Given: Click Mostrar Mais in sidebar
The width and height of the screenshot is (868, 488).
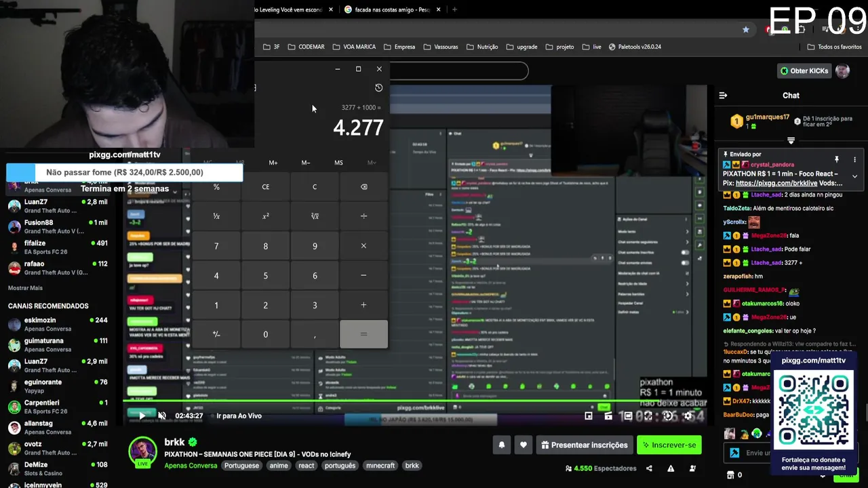Looking at the screenshot, I should tap(25, 288).
